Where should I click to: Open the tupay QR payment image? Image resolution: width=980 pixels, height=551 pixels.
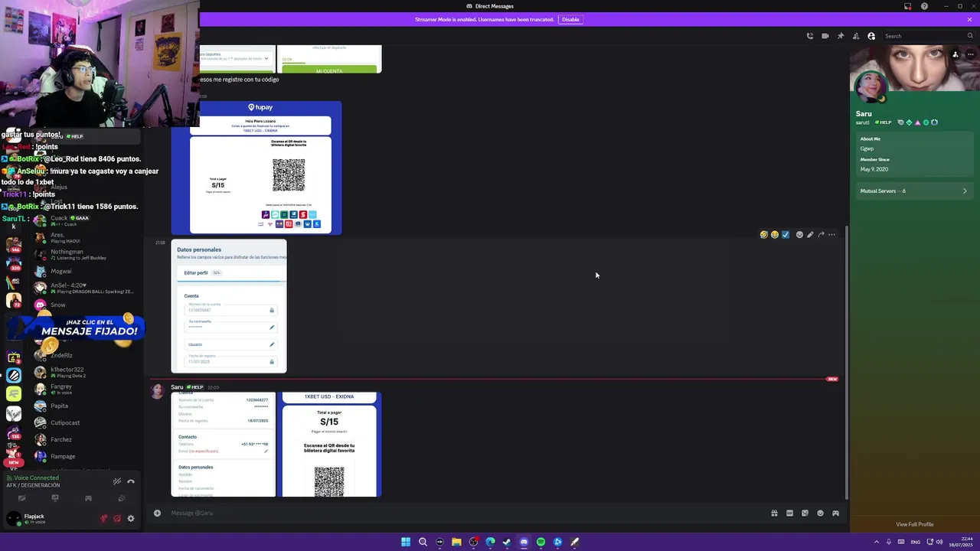(256, 168)
